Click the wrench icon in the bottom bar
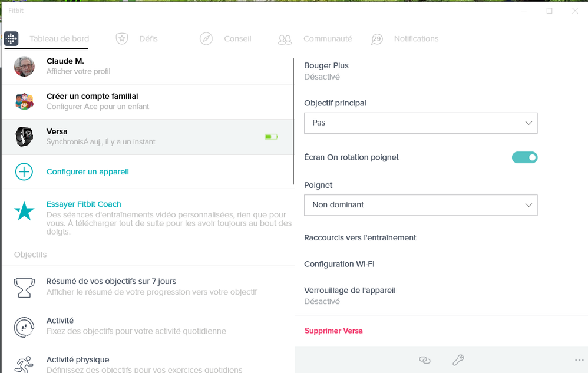This screenshot has width=588, height=373. (x=458, y=360)
